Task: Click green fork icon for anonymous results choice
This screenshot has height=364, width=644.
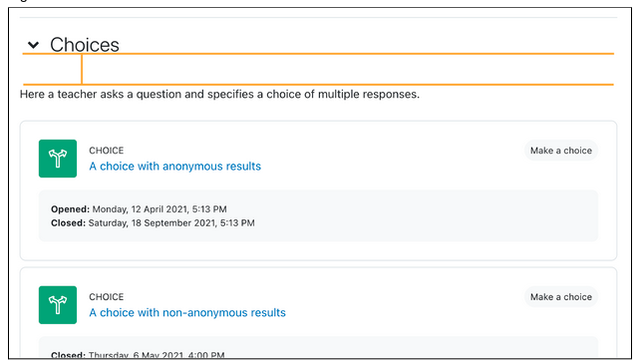Action: 58,159
